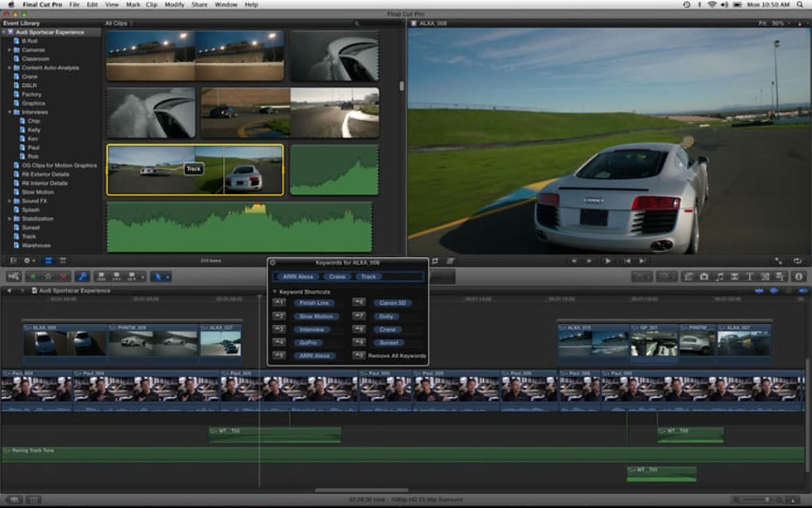Toggle audio skimming above the timeline
The image size is (812, 508).
pyautogui.click(x=773, y=291)
